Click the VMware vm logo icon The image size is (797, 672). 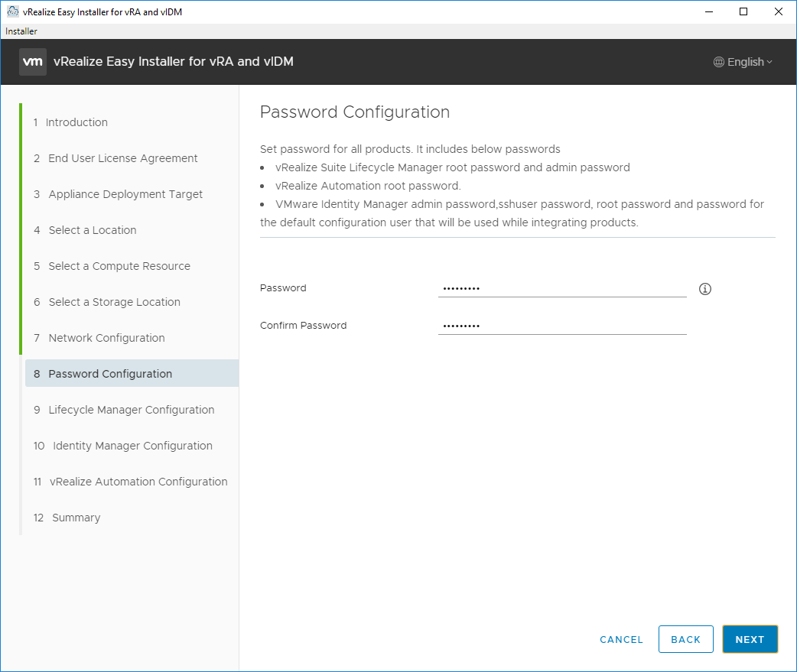tap(33, 62)
